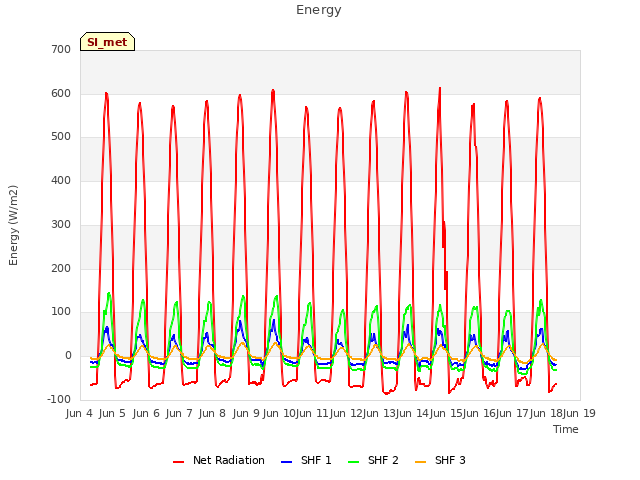
Task: Click the Jun 8 x-axis tick label
Action: click(x=212, y=413)
